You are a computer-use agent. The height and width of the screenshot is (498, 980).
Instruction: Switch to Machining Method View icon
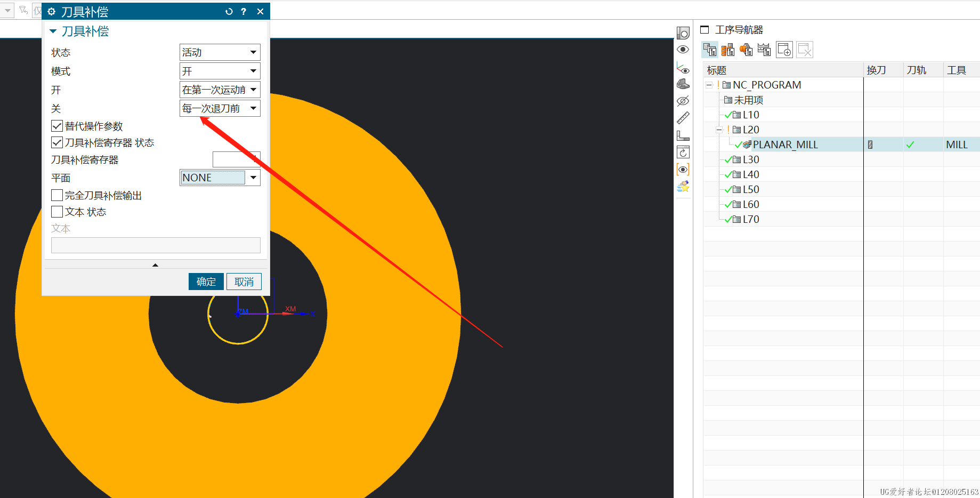(x=764, y=50)
